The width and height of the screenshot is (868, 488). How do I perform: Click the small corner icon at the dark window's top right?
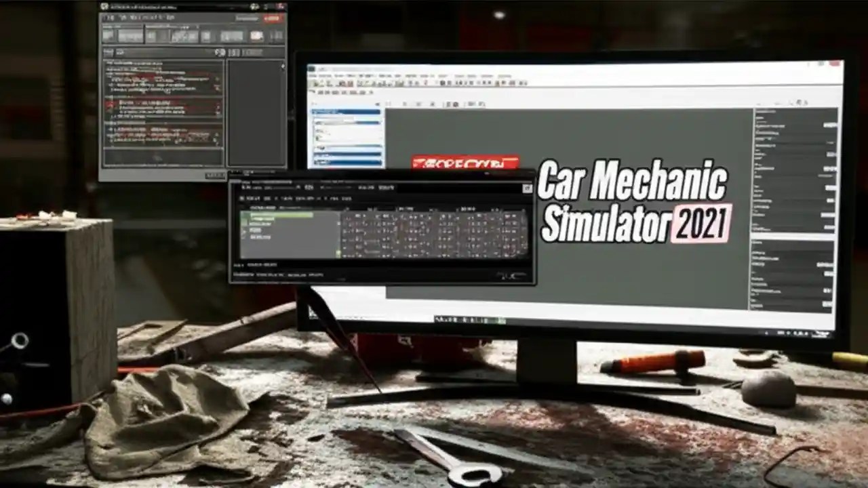click(x=527, y=188)
